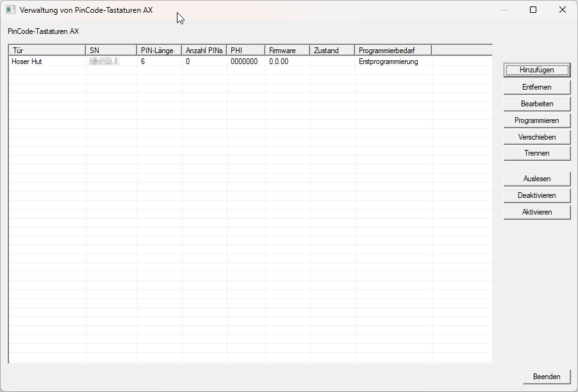This screenshot has height=392, width=578.
Task: Sort by the PIN-Länge column header
Action: click(159, 51)
